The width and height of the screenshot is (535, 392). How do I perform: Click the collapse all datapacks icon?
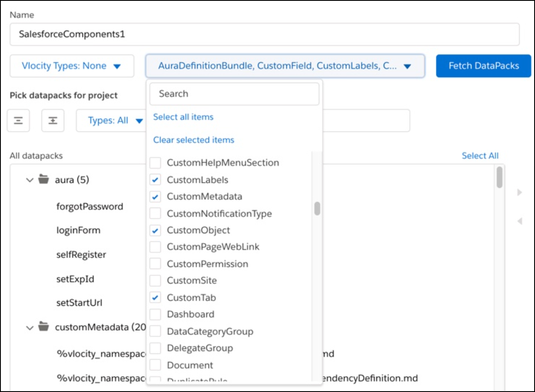(18, 120)
